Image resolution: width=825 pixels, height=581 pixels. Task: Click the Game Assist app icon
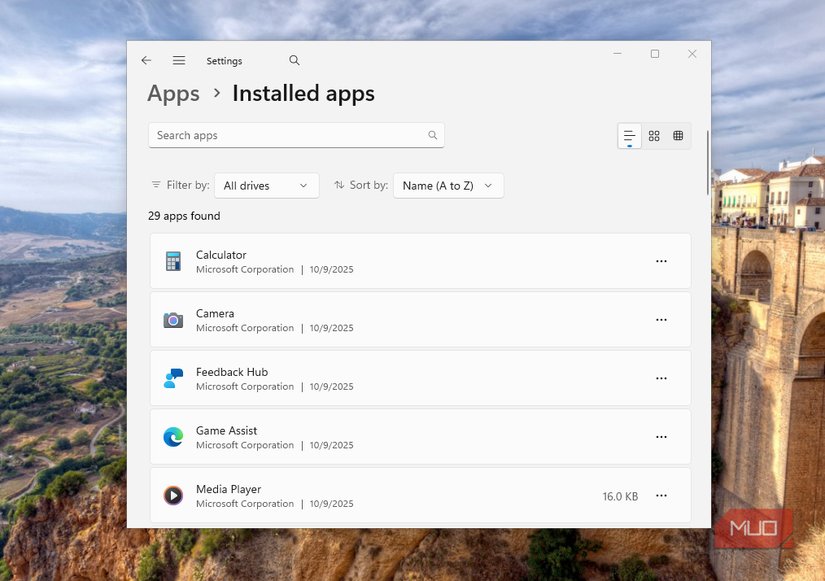(173, 437)
